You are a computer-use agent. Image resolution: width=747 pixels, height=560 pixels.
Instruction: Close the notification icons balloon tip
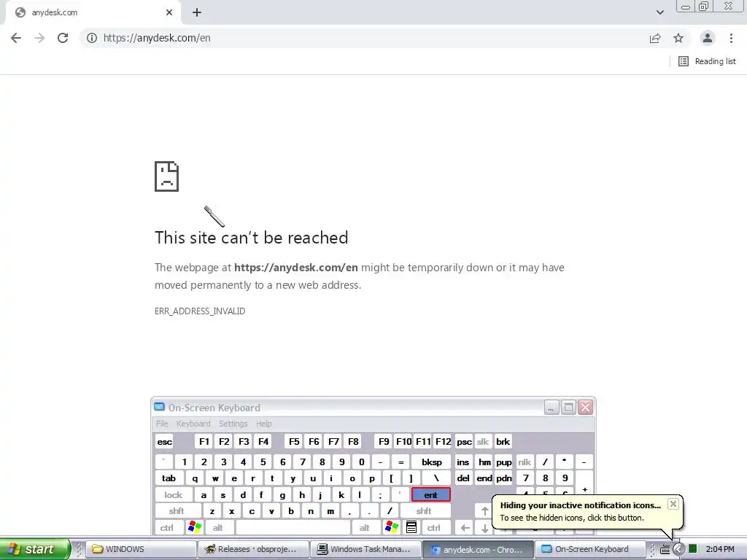[x=673, y=504]
